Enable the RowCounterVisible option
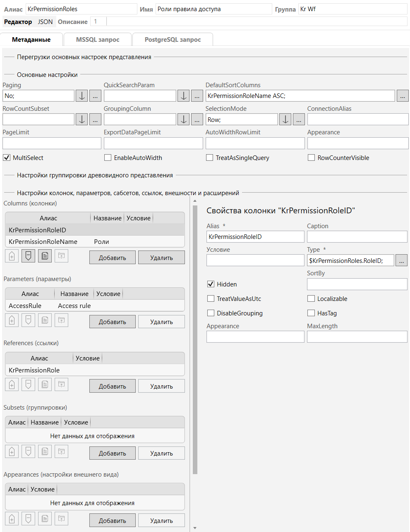The width and height of the screenshot is (410, 532). tap(311, 157)
